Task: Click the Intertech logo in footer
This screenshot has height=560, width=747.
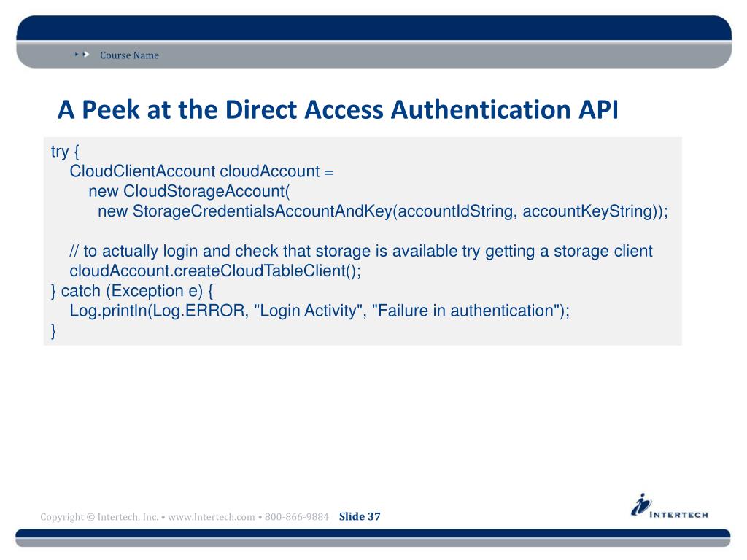Action: [670, 506]
